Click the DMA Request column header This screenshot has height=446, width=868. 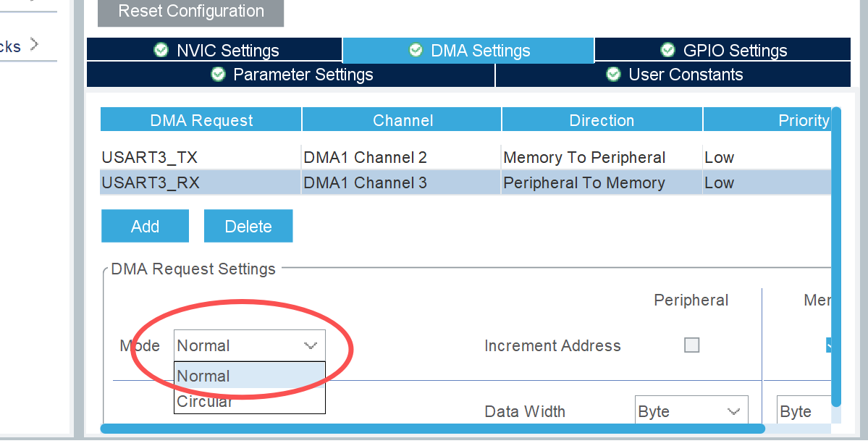[201, 119]
